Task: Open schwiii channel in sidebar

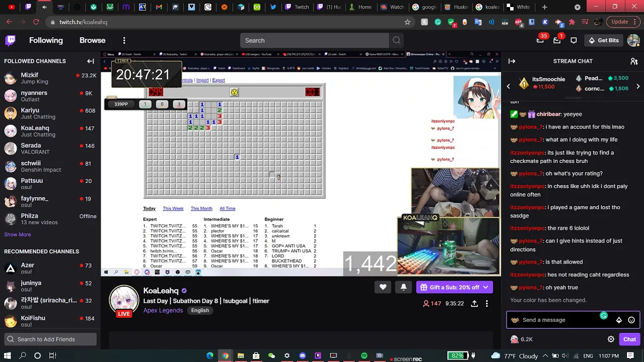Action: [x=50, y=166]
